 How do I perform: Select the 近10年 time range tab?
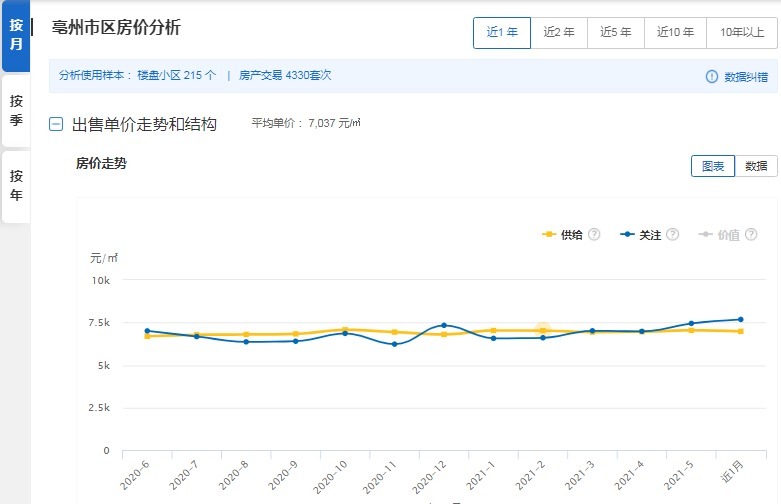click(675, 32)
